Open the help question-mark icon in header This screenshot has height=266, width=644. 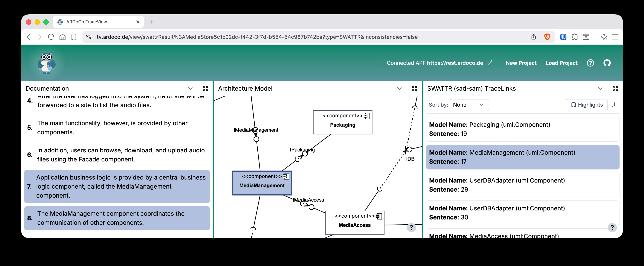(x=590, y=63)
